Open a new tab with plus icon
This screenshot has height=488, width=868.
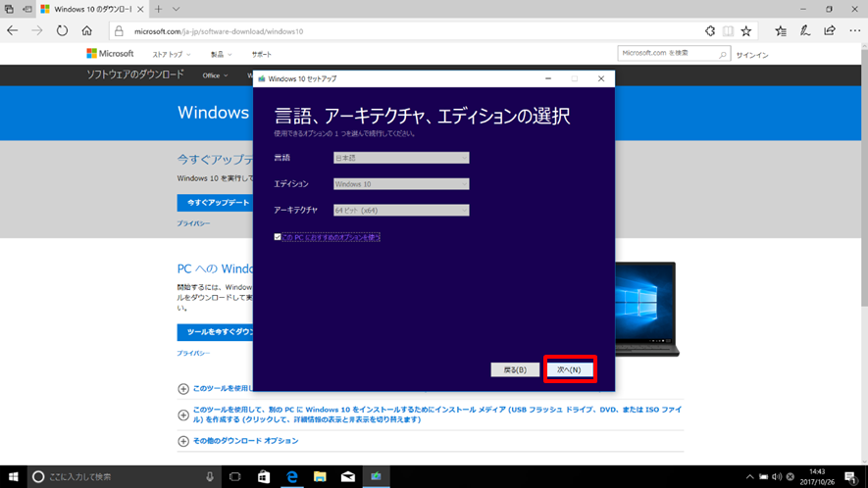pos(158,9)
